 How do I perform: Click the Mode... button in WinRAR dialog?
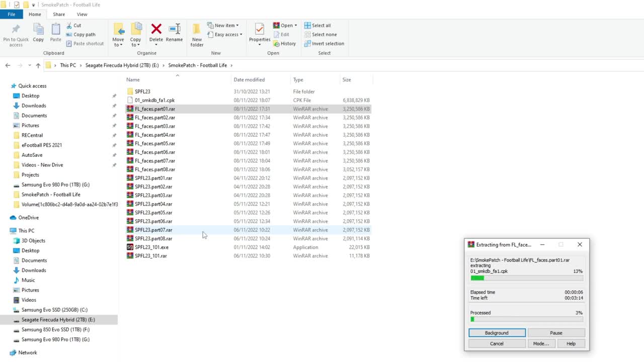coord(541,343)
